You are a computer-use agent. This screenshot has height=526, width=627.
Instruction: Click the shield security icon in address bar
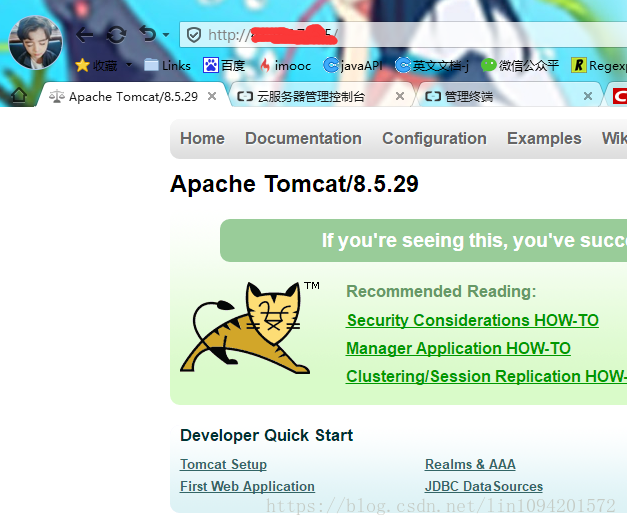coord(194,35)
